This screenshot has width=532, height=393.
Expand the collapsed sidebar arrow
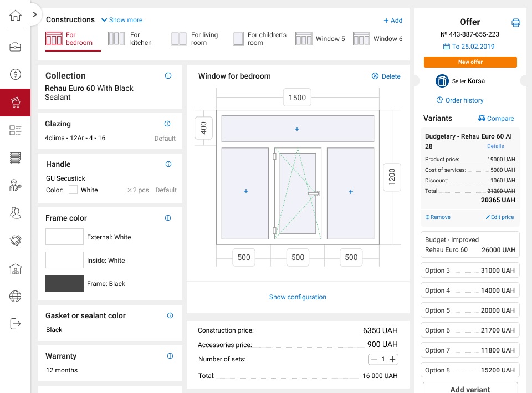coord(35,15)
